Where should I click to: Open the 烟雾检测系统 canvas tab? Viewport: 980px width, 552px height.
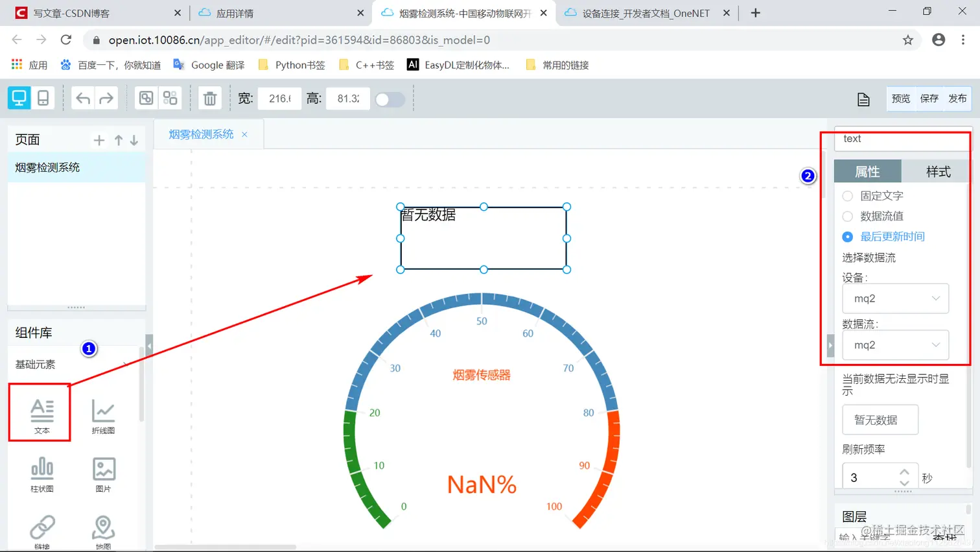click(201, 134)
